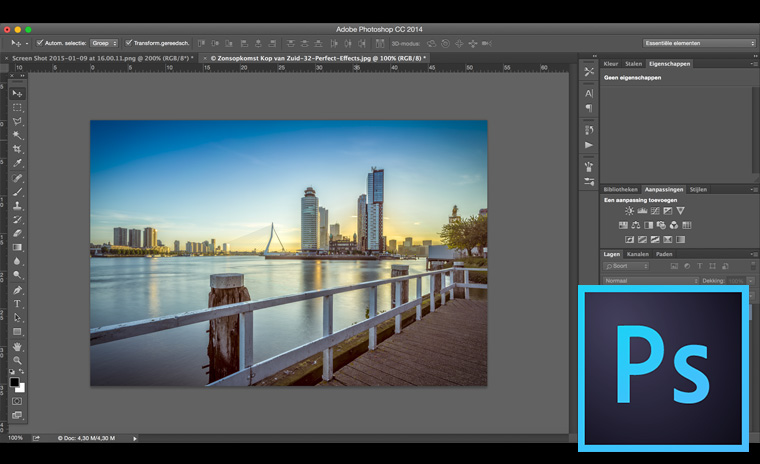Select the Gradient tool
The image size is (760, 464).
[17, 247]
